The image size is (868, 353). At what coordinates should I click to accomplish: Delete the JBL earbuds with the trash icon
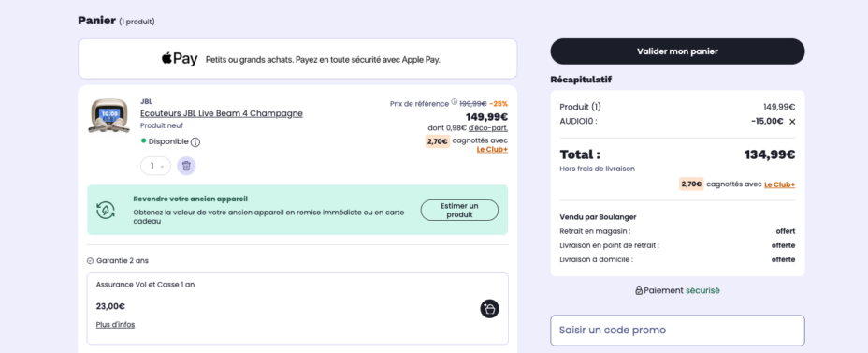tap(186, 166)
